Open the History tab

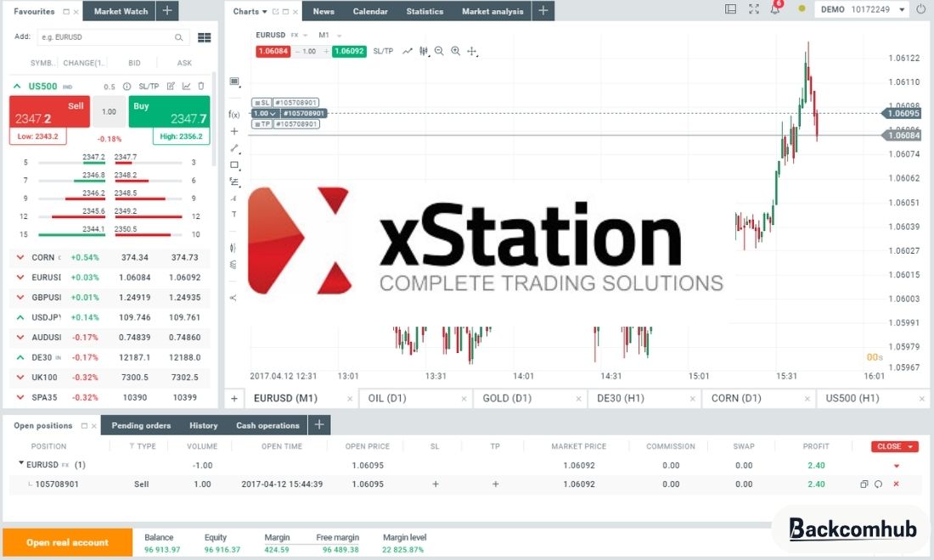coord(203,425)
